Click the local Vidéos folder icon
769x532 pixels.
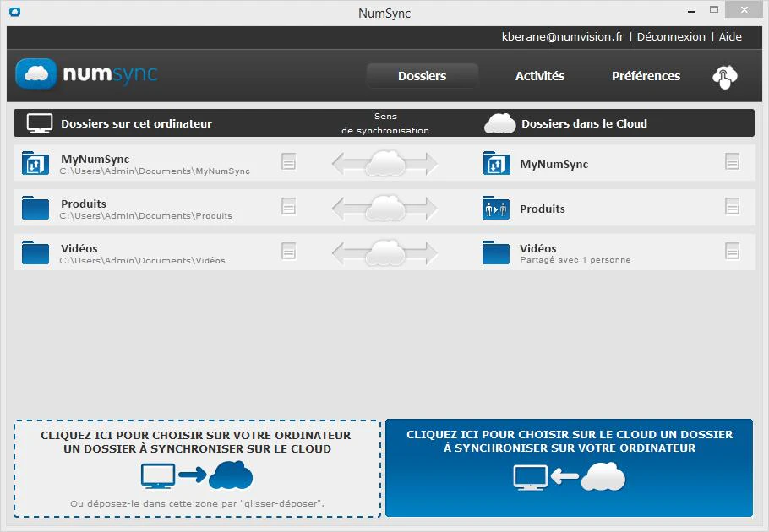[35, 252]
